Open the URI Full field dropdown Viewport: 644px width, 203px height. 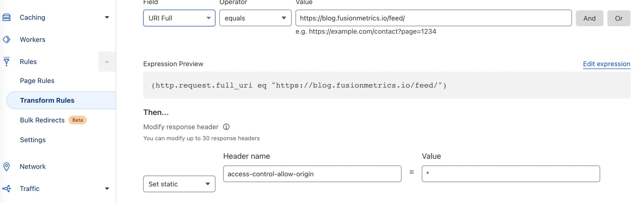click(x=179, y=18)
